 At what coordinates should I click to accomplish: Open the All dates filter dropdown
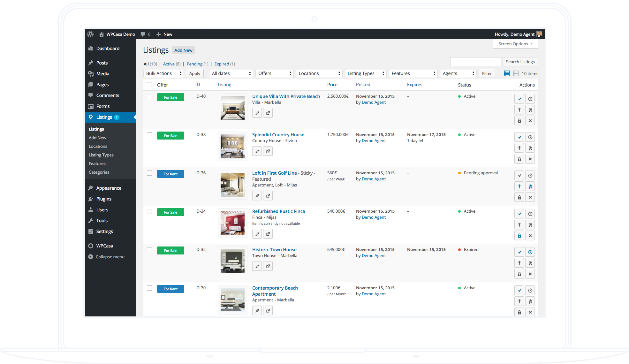click(231, 73)
